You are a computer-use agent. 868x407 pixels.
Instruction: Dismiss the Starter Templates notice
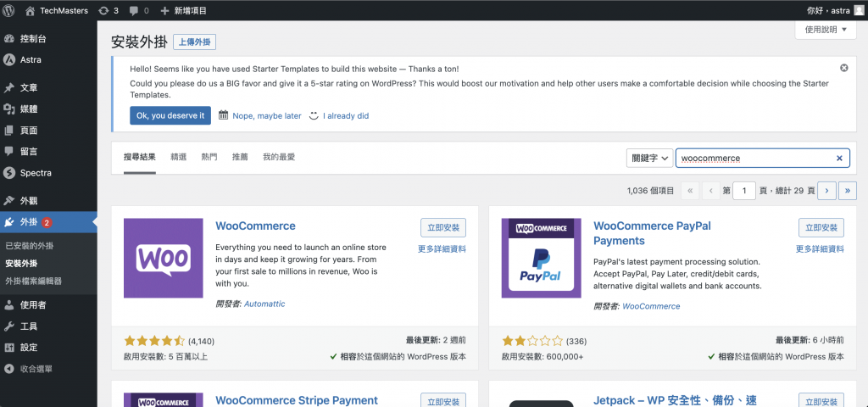point(843,68)
